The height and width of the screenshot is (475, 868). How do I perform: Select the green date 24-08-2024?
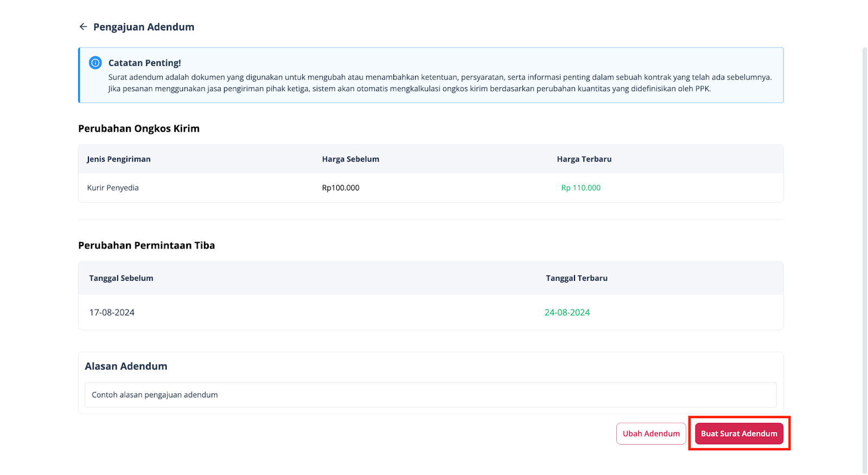pos(567,312)
